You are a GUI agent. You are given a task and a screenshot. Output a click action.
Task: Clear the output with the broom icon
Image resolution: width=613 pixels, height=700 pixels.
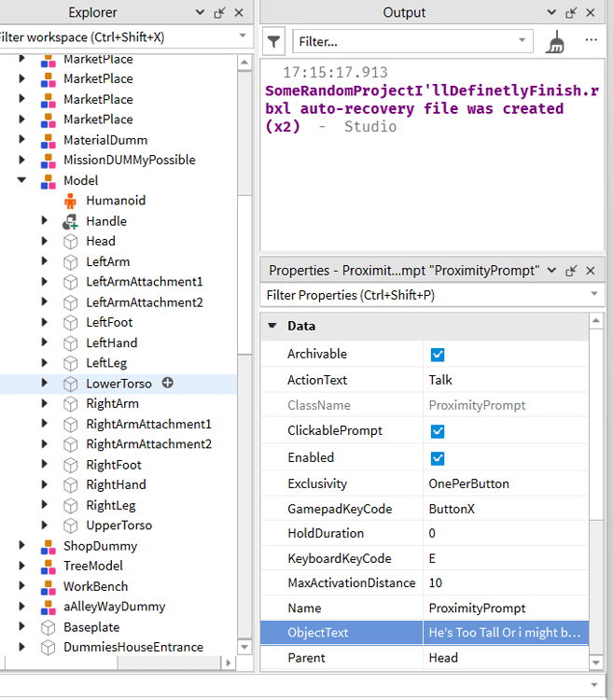click(x=555, y=42)
